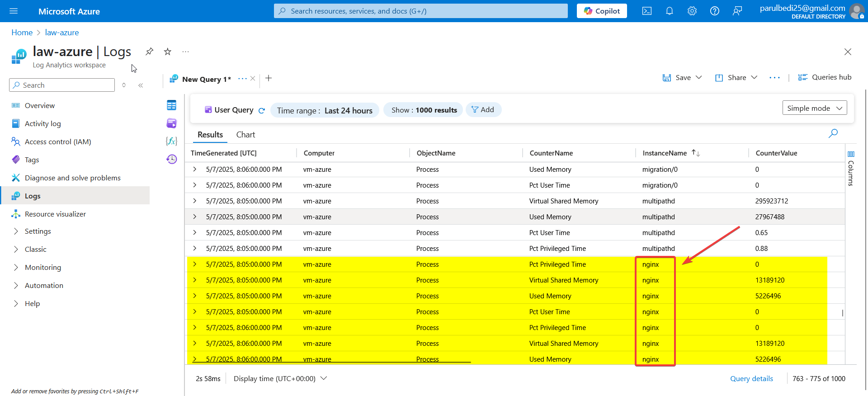Open Access control (IAM)
The height and width of the screenshot is (396, 868).
click(x=58, y=141)
